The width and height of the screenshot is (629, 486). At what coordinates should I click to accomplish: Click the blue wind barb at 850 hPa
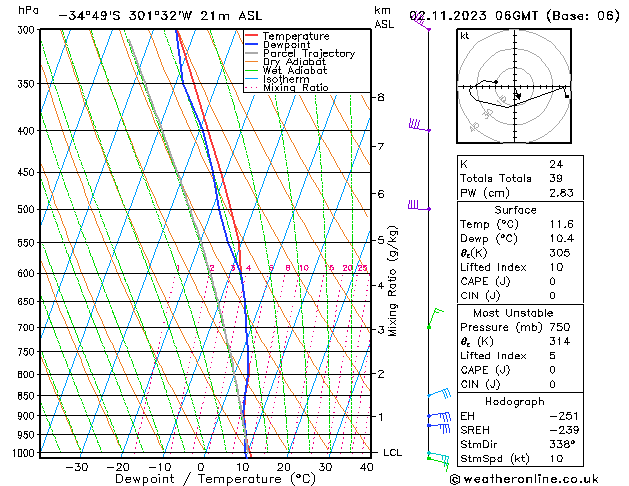pyautogui.click(x=437, y=395)
